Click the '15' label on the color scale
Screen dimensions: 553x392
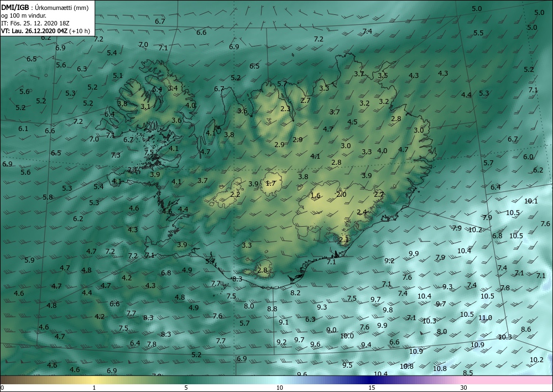372,388
